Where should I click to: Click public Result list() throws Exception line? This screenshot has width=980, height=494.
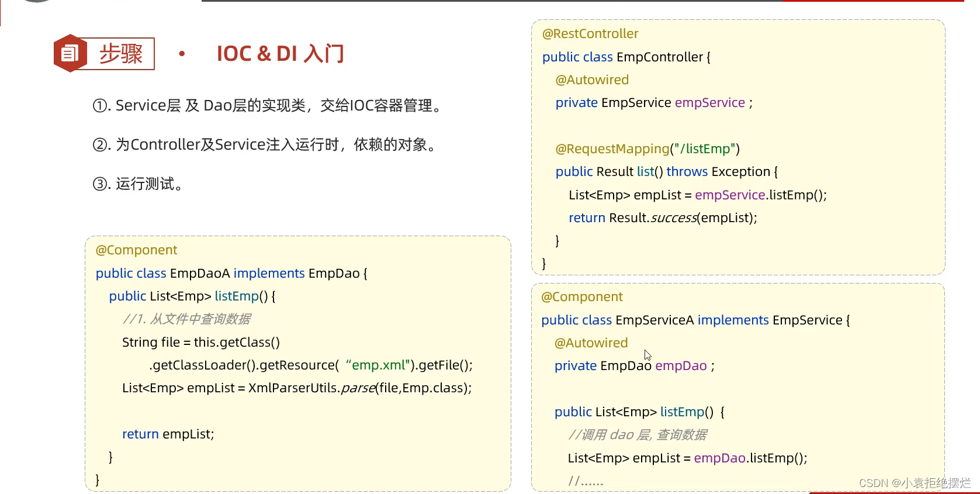667,172
